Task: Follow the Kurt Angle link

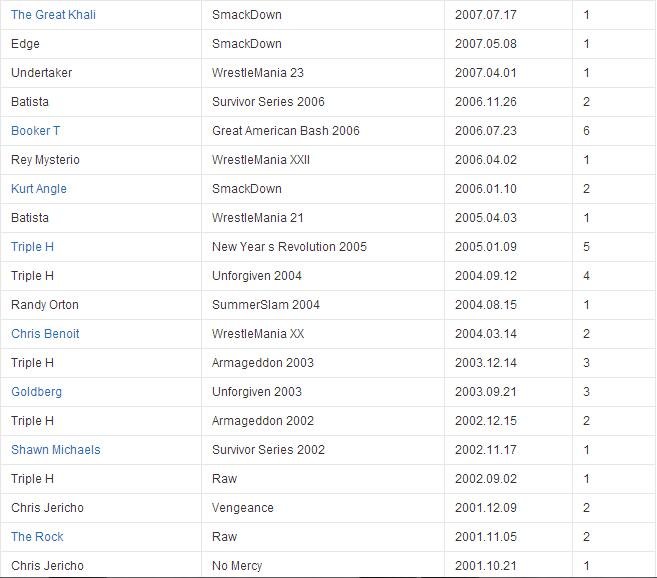Action: pyautogui.click(x=39, y=189)
